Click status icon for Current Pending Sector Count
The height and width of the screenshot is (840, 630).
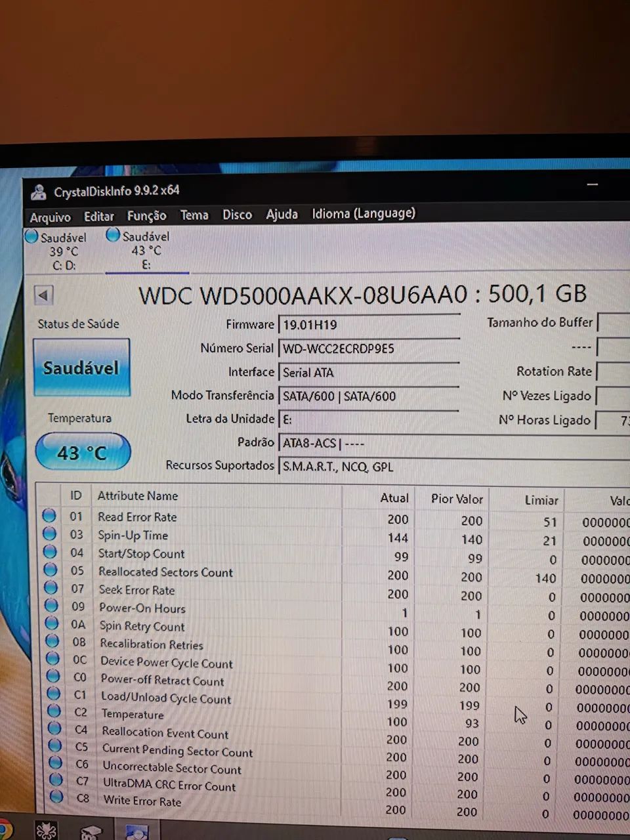(x=56, y=746)
